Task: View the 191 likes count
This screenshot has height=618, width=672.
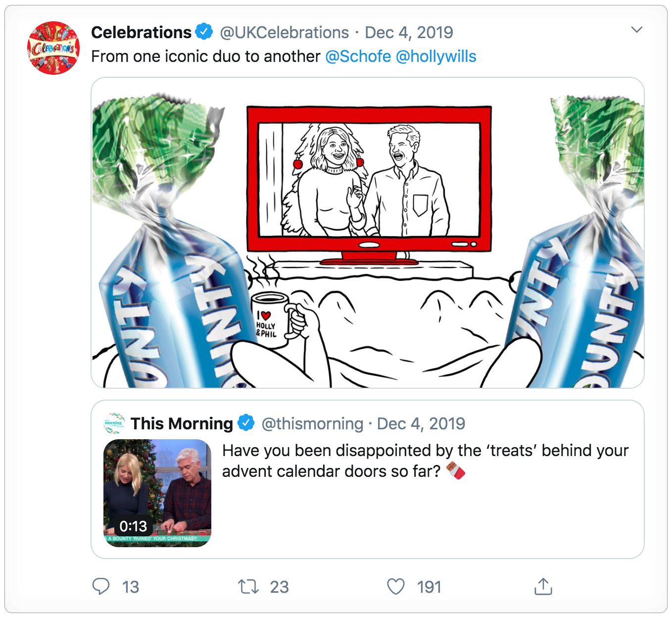Action: click(x=429, y=587)
